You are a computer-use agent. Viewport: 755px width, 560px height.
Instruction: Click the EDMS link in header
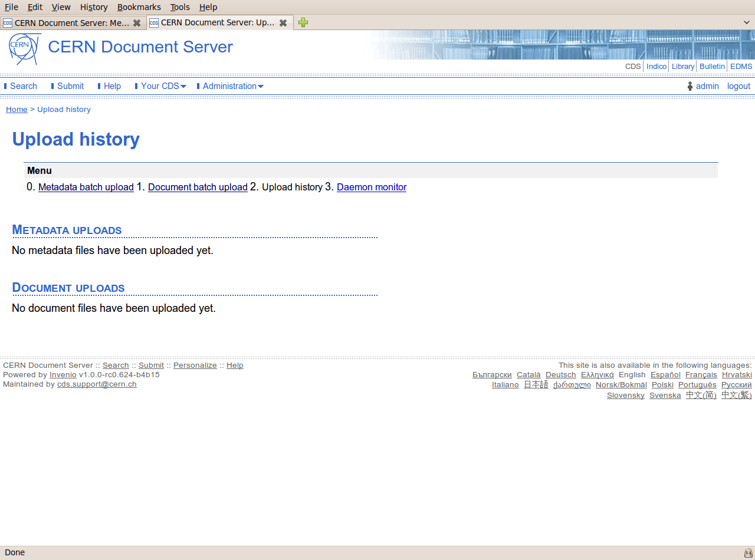coord(741,67)
